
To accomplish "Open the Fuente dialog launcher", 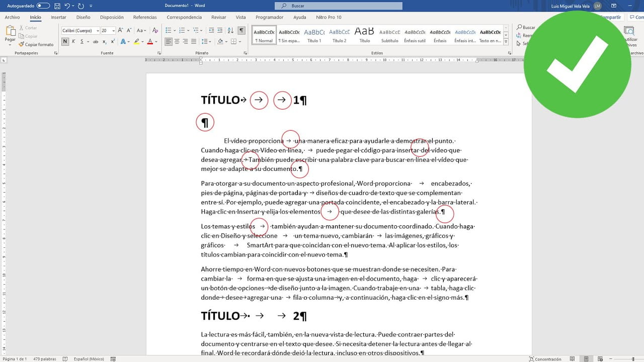I will (x=159, y=53).
